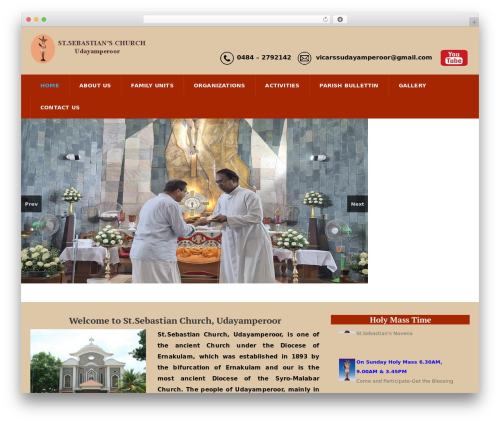Click ST.SEBASTIAN'S CHURCH Udayamperoor title text
The width and height of the screenshot is (500, 423).
coord(101,47)
